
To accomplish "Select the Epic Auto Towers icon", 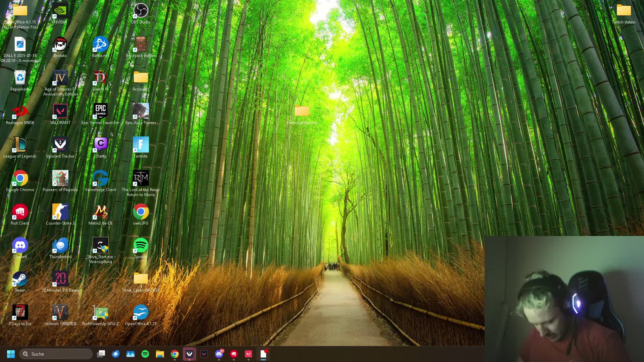I will [x=141, y=114].
